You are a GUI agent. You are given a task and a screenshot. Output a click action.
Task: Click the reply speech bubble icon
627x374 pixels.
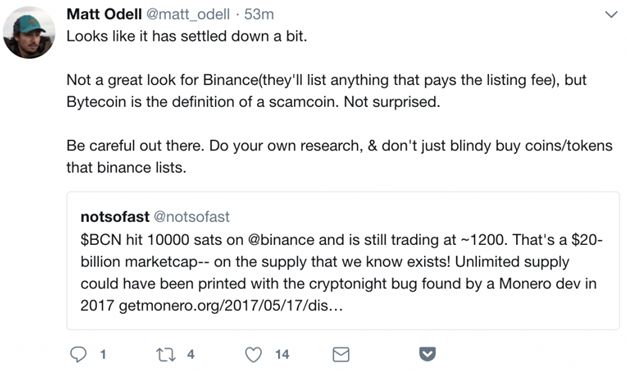(78, 354)
